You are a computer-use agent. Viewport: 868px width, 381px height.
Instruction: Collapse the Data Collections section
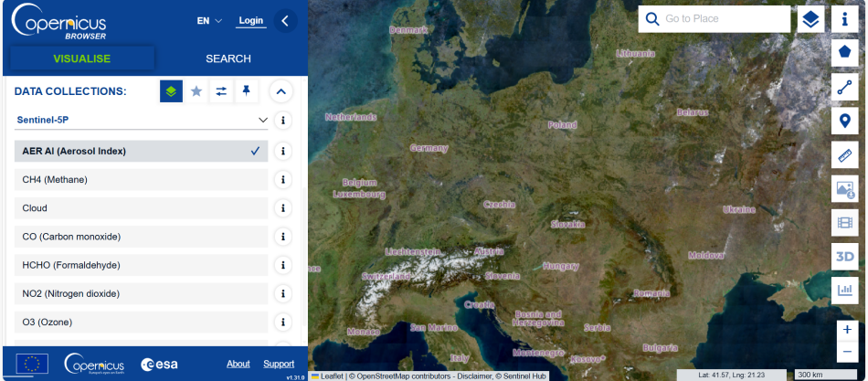[282, 91]
